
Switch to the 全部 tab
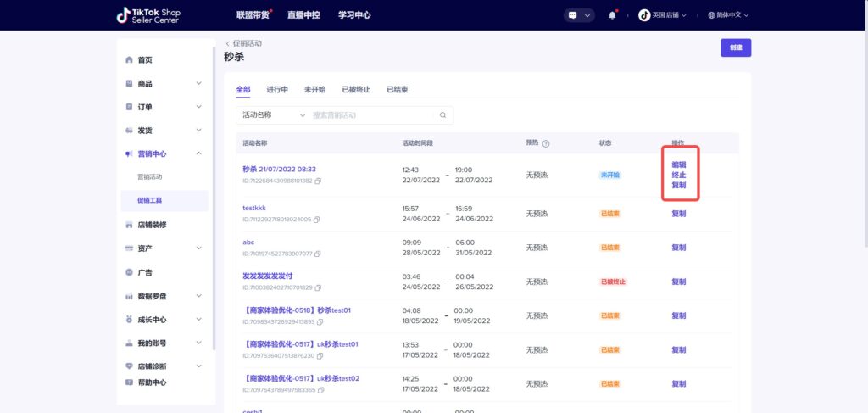243,90
